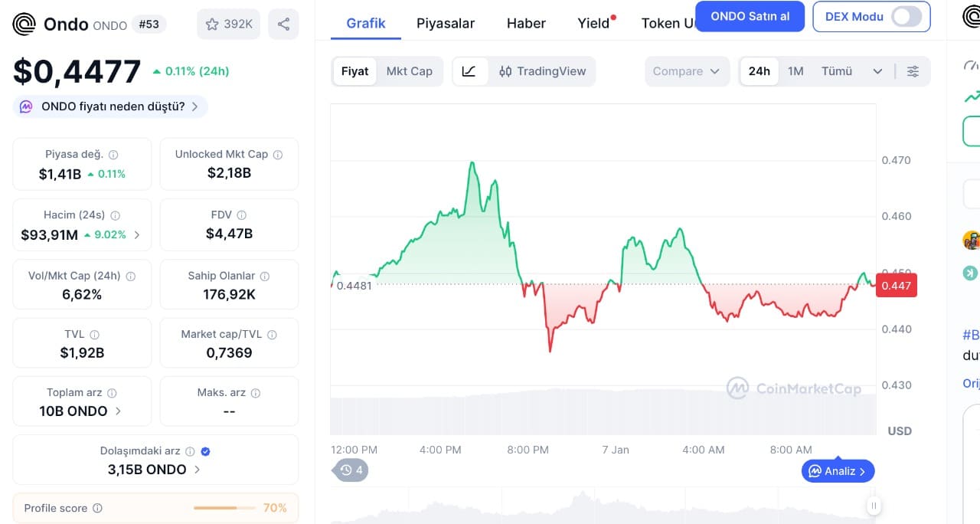Viewport: 980px width, 524px height.
Task: Click the share icon near the watchlist count
Action: click(283, 24)
